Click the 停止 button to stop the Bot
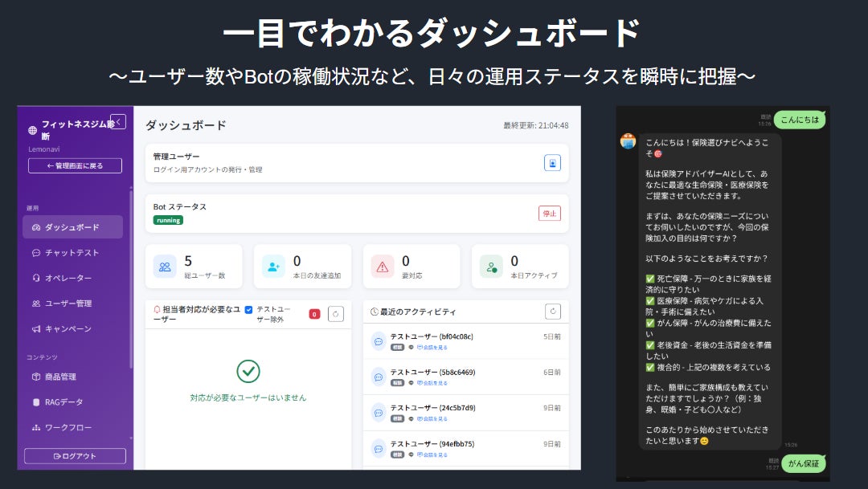 click(x=551, y=213)
